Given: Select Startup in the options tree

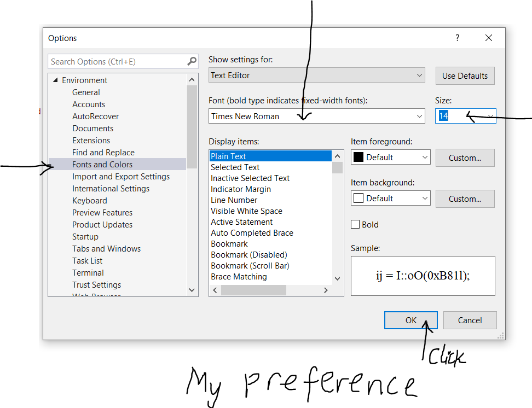Looking at the screenshot, I should pos(85,237).
